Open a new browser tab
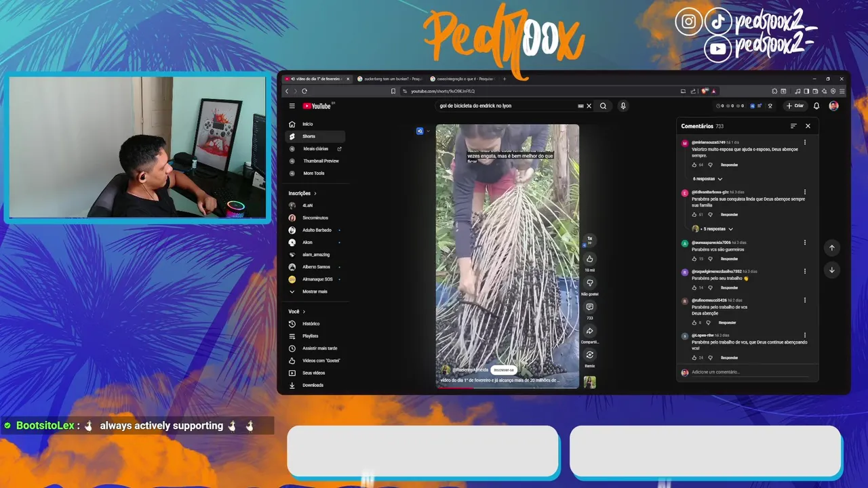Viewport: 868px width, 488px height. tap(505, 79)
